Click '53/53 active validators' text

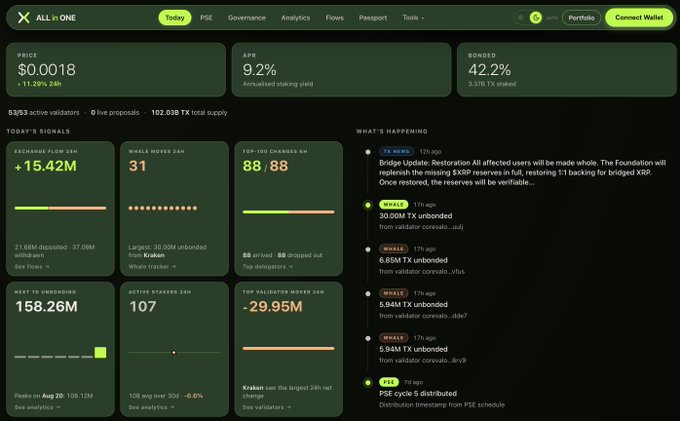pyautogui.click(x=44, y=112)
